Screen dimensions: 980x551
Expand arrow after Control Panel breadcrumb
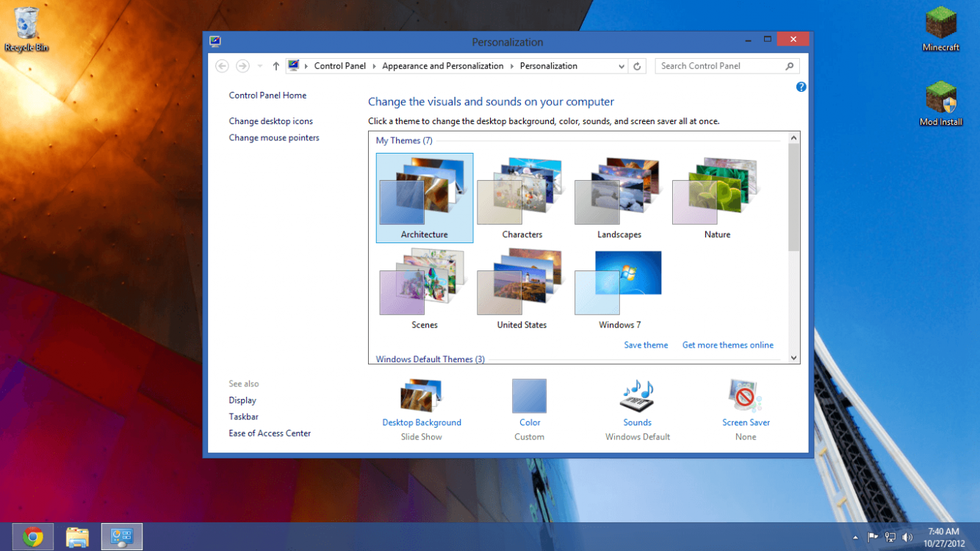pyautogui.click(x=374, y=66)
